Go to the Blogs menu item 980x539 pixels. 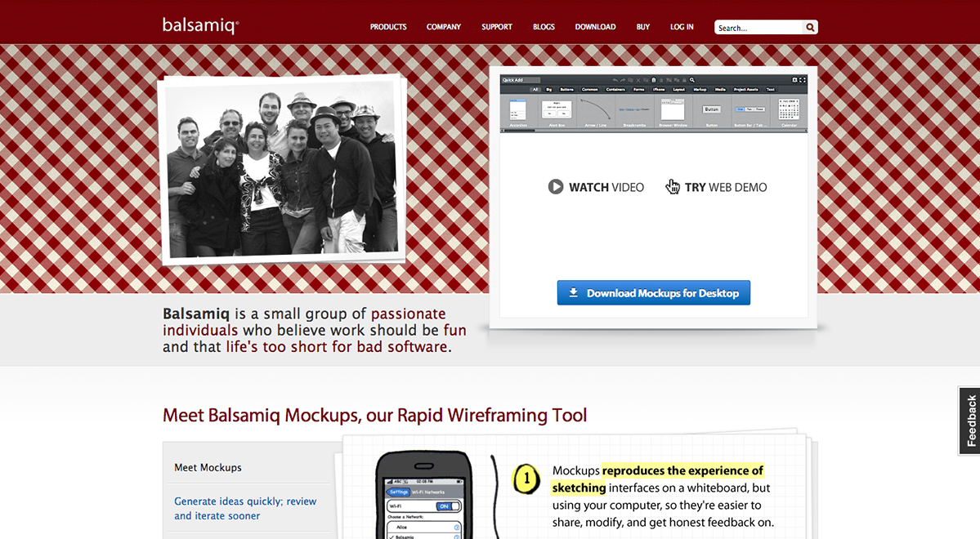[x=544, y=27]
